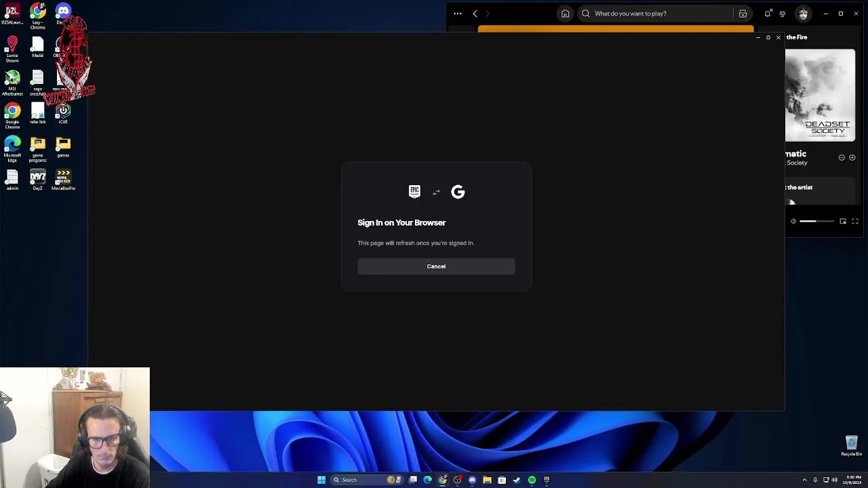Open Spotify Browse icon in search bar
The width and height of the screenshot is (868, 488).
tap(743, 14)
